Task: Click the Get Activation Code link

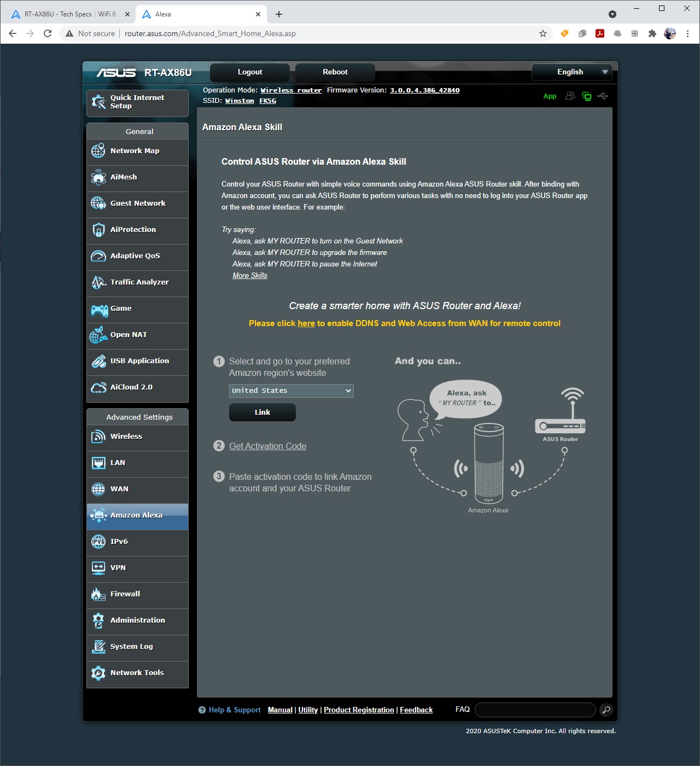Action: (267, 446)
